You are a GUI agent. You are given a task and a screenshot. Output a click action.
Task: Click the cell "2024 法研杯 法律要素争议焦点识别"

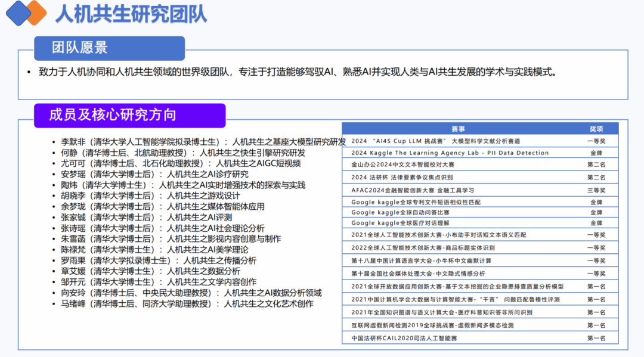[x=402, y=177]
